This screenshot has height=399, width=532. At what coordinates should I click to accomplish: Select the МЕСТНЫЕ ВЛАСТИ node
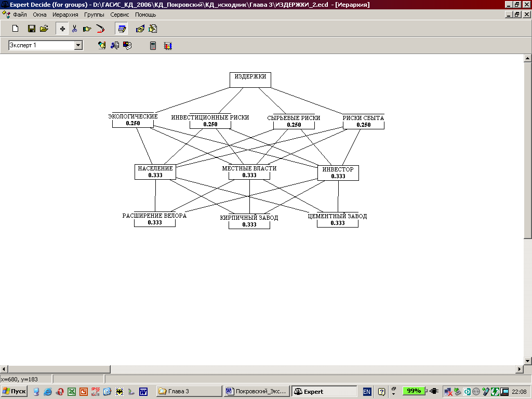point(249,171)
